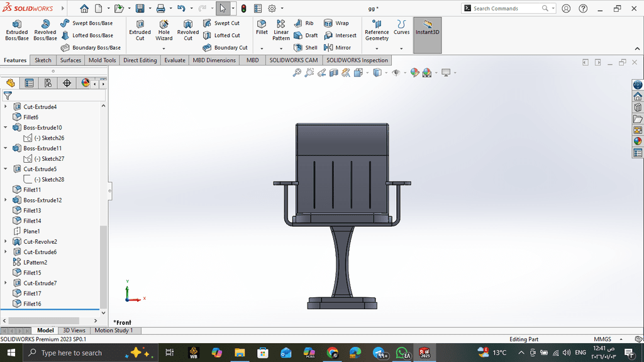Screen dimensions: 644x362
Task: Toggle the Instant3D button
Action: coord(427,30)
